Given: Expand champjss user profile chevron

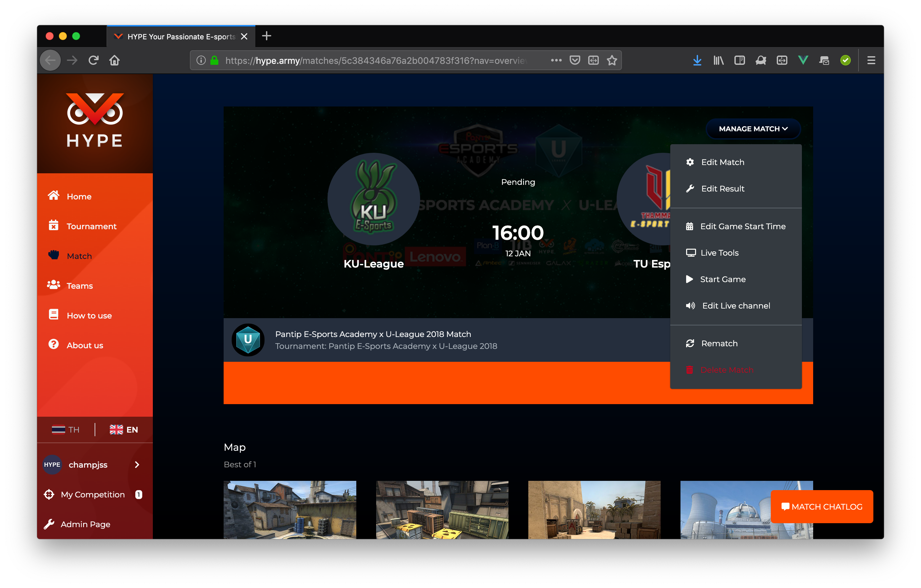Looking at the screenshot, I should point(137,465).
